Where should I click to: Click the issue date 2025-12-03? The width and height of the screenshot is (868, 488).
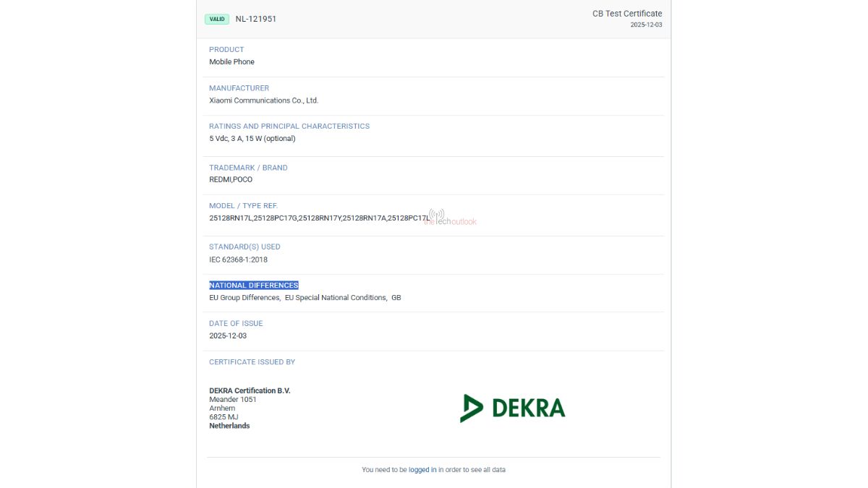click(227, 335)
